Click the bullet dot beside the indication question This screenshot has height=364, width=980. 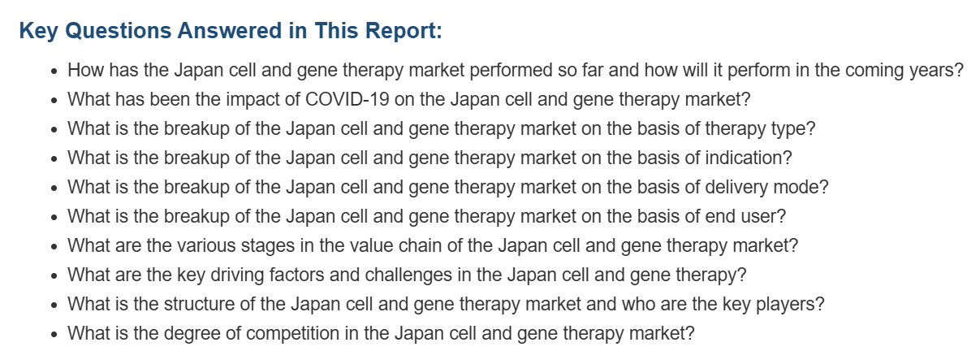click(x=54, y=159)
